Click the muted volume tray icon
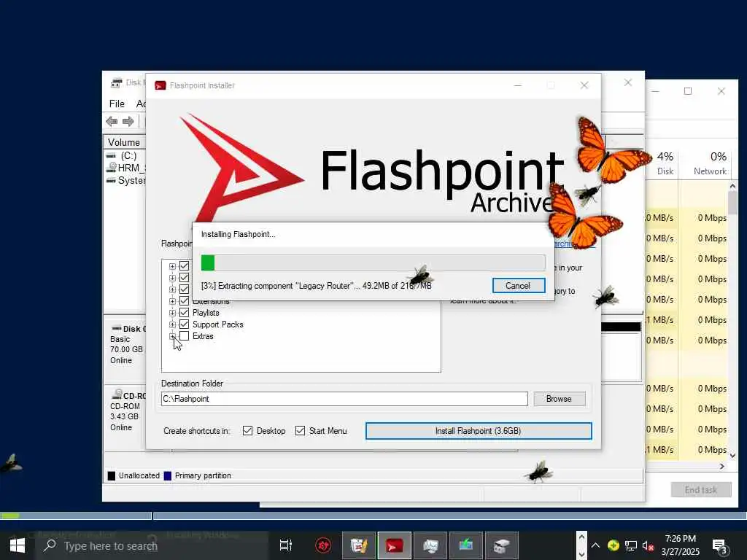 (x=648, y=545)
